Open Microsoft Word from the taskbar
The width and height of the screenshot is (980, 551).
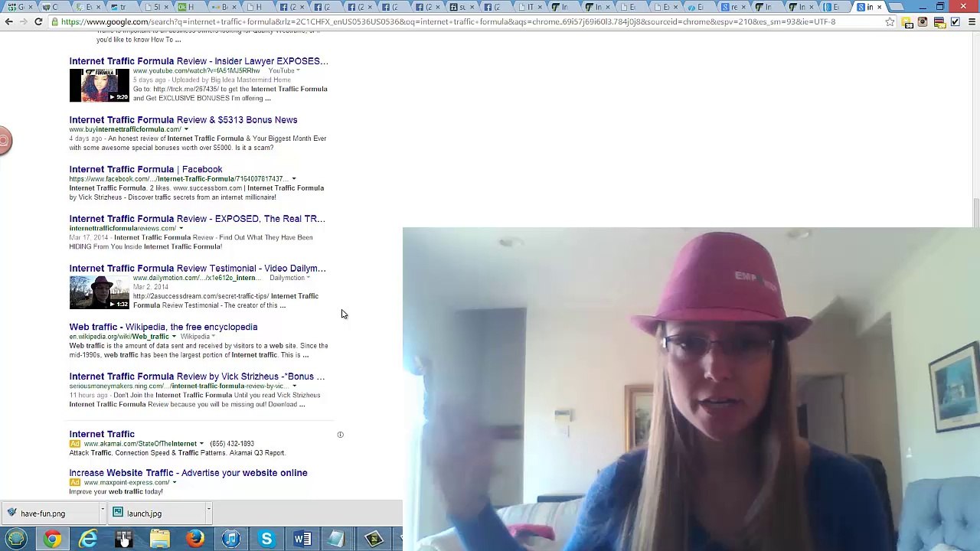pos(302,540)
